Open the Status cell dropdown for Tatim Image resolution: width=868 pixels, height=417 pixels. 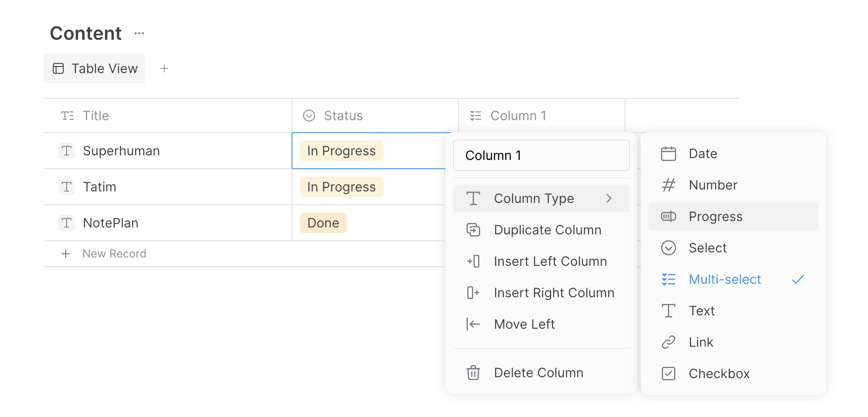(x=341, y=187)
